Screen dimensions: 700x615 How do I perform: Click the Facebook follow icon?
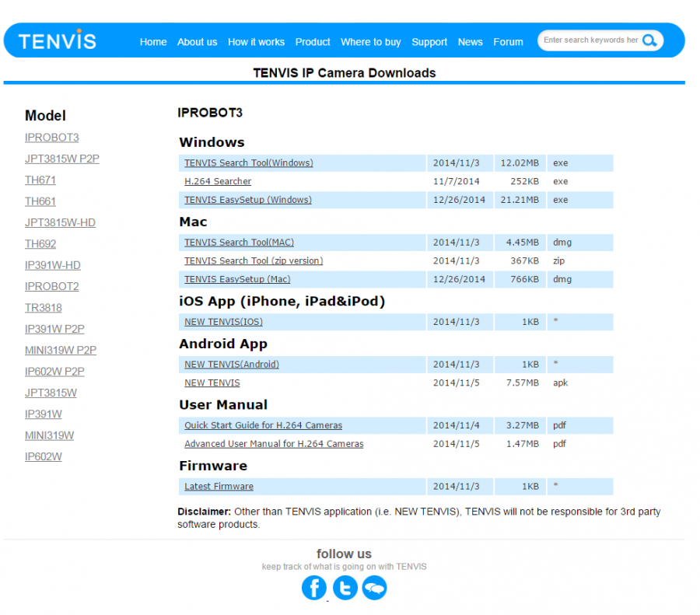[314, 587]
